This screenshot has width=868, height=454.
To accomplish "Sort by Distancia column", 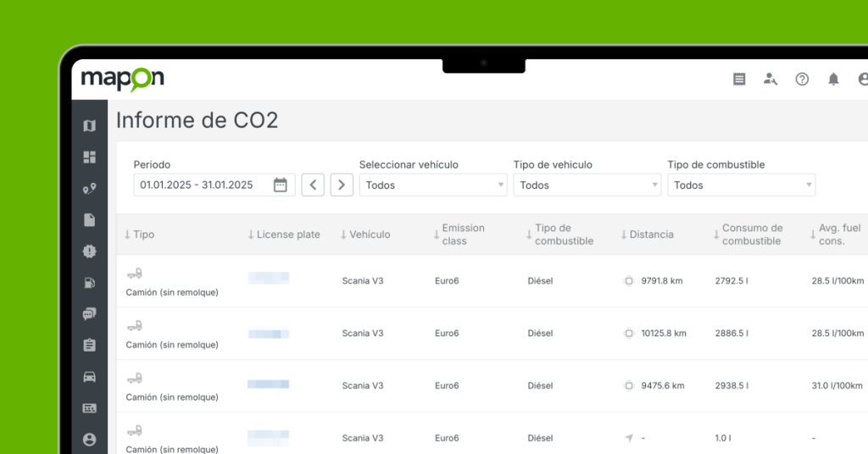I will coord(647,235).
